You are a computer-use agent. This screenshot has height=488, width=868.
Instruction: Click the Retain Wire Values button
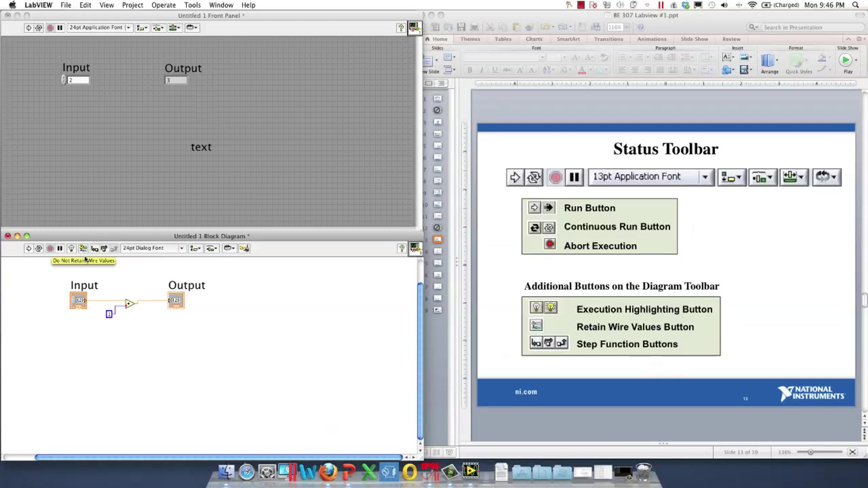click(x=83, y=248)
